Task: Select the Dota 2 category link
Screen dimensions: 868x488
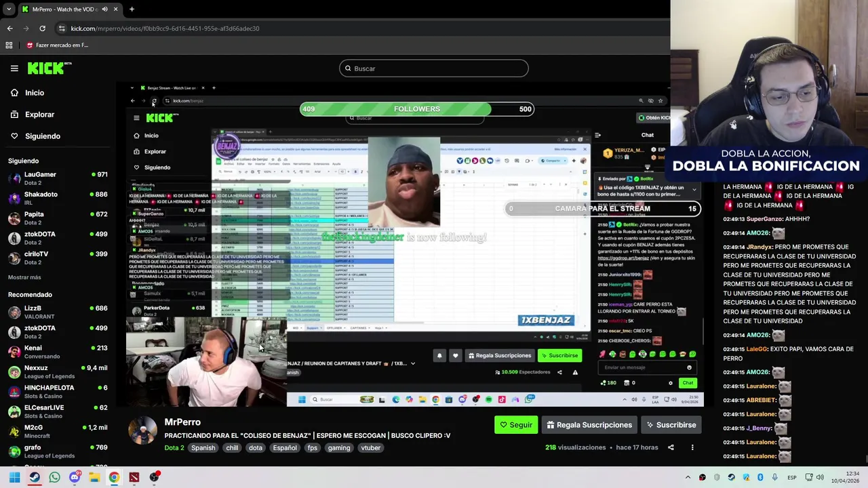Action: (174, 448)
